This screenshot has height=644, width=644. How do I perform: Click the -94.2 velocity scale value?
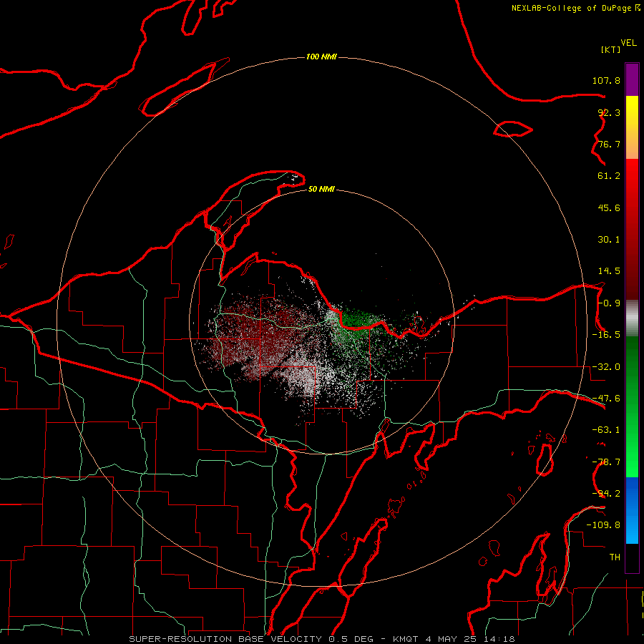pyautogui.click(x=606, y=494)
